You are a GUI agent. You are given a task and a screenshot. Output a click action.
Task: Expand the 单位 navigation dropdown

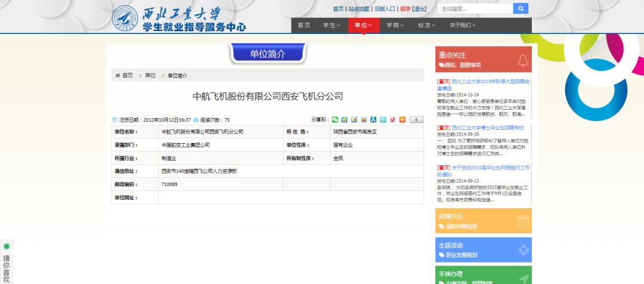(x=364, y=25)
